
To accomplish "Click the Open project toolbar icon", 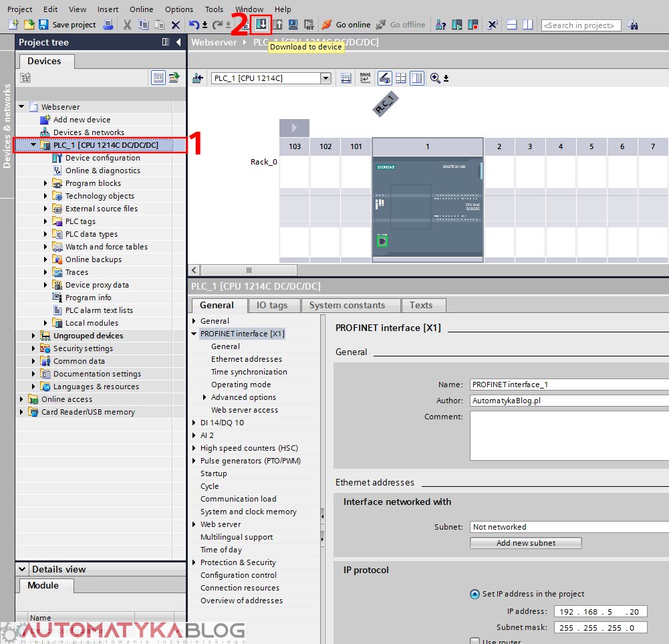I will [x=29, y=25].
